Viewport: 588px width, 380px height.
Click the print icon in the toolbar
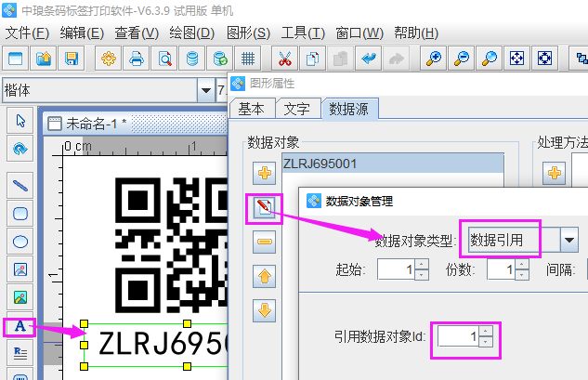[x=137, y=59]
